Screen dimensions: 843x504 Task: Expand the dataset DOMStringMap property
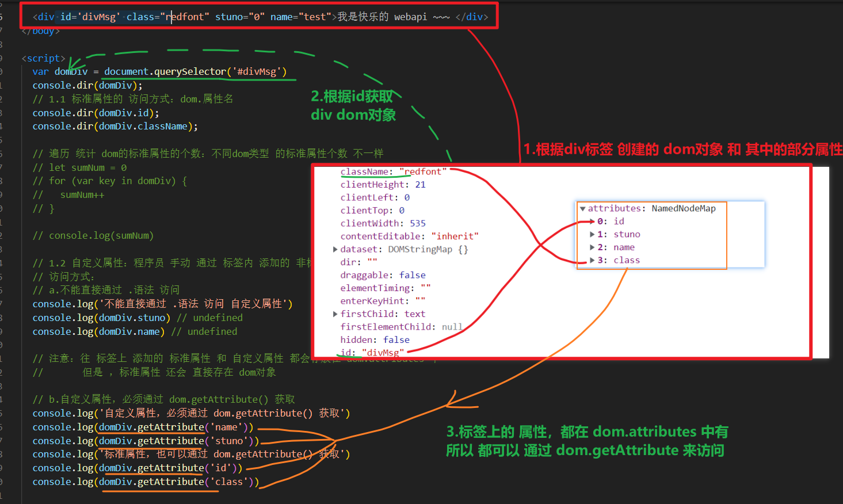(x=335, y=249)
